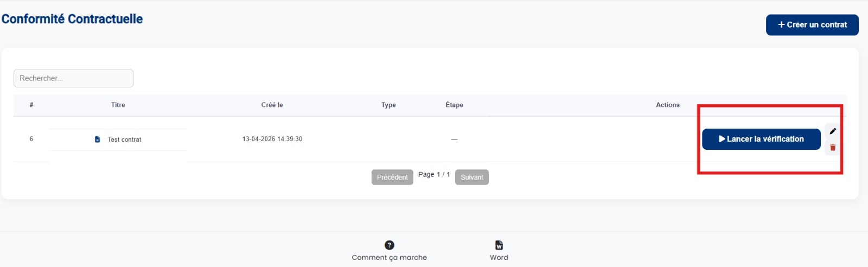
Task: Click the # column header
Action: [x=31, y=105]
